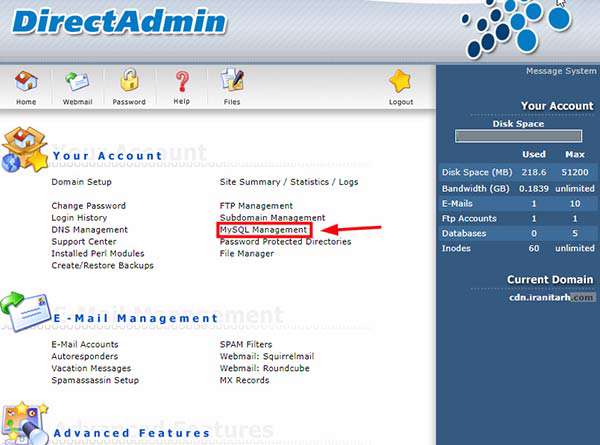Open the Help question mark icon
Image resolution: width=600 pixels, height=445 pixels.
(x=182, y=82)
